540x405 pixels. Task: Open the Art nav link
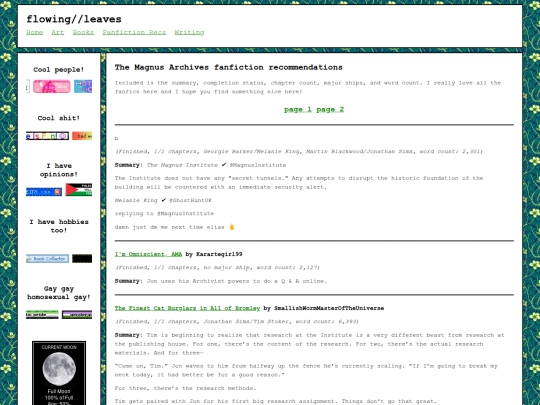[58, 32]
